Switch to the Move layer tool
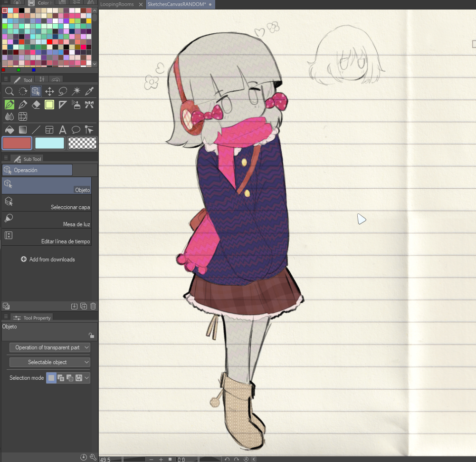This screenshot has width=476, height=462. 49,91
